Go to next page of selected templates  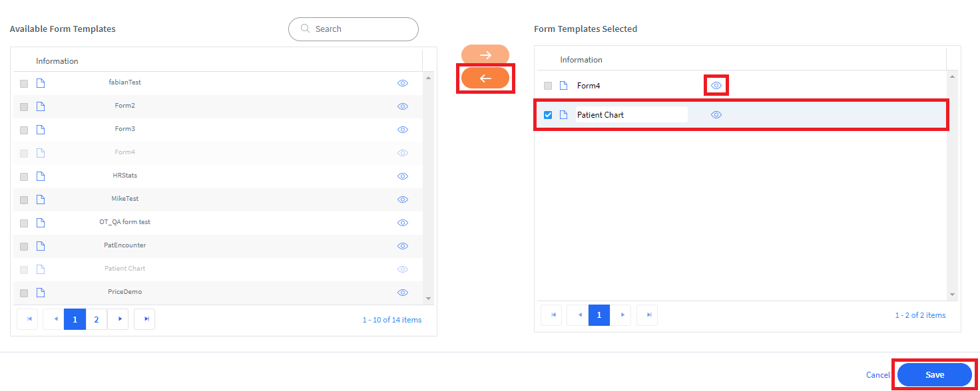tap(622, 315)
